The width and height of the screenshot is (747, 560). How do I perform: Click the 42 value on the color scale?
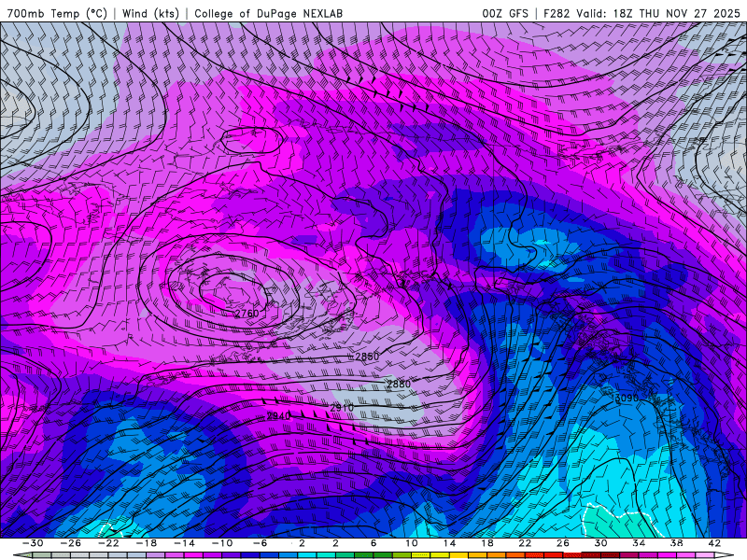click(714, 543)
